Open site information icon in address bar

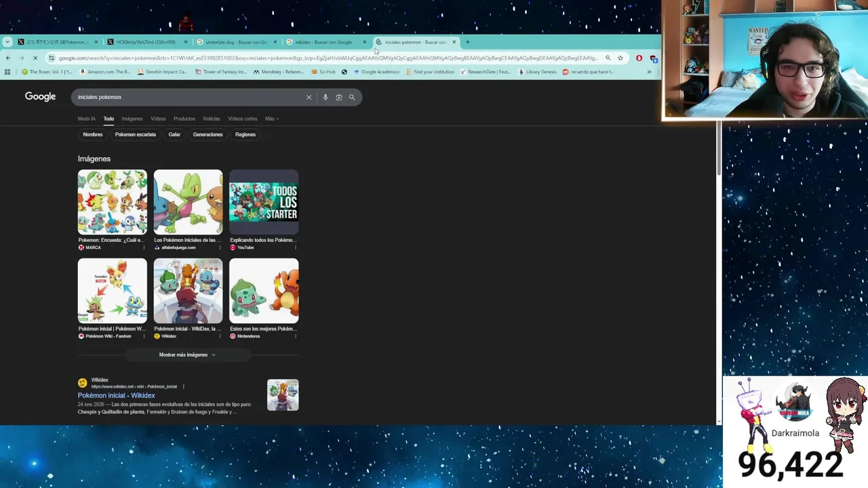(52, 58)
